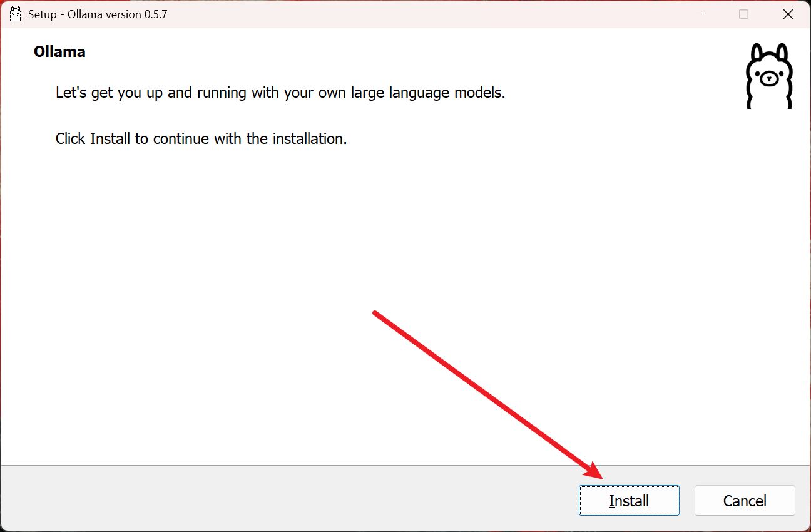The width and height of the screenshot is (811, 532).
Task: Click the "Let's get you up and running" text
Action: [x=280, y=93]
